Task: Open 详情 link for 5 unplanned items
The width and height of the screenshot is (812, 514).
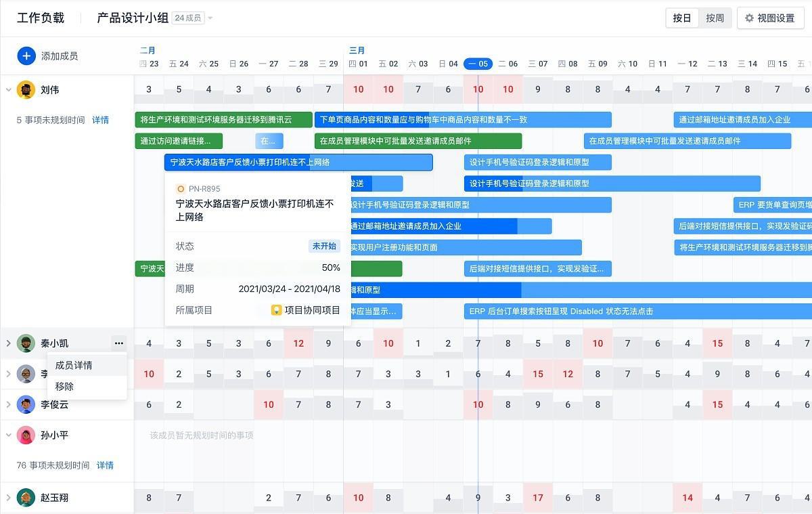Action: pyautogui.click(x=100, y=120)
